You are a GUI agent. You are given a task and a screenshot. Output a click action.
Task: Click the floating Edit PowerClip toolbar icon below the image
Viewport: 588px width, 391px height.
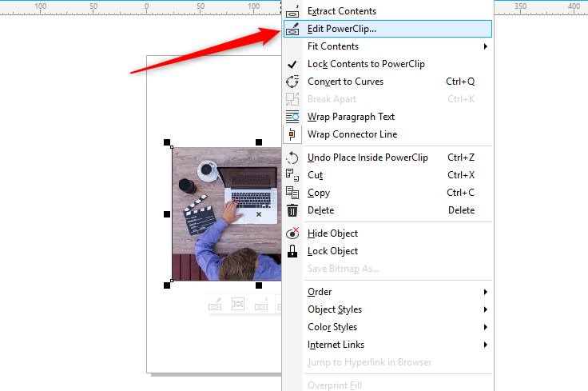(x=215, y=304)
